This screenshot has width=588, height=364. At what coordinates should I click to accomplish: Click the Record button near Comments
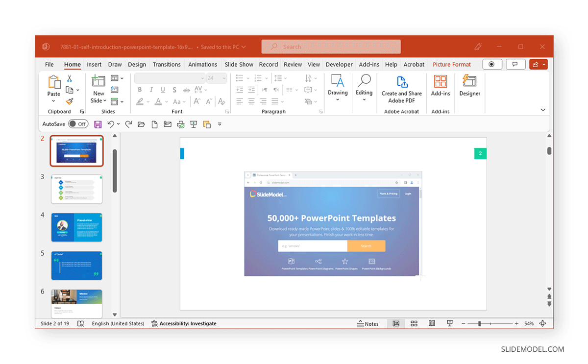pyautogui.click(x=492, y=64)
